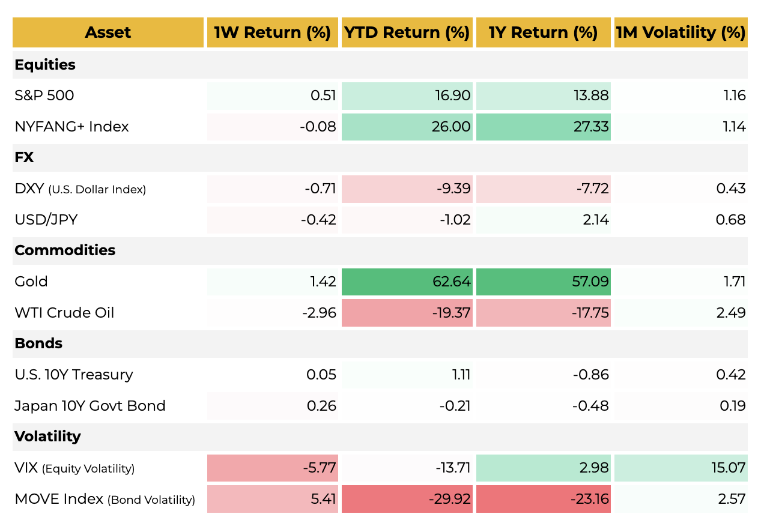Image resolution: width=770 pixels, height=532 pixels.
Task: Select the Commodities section heading
Action: pos(65,250)
